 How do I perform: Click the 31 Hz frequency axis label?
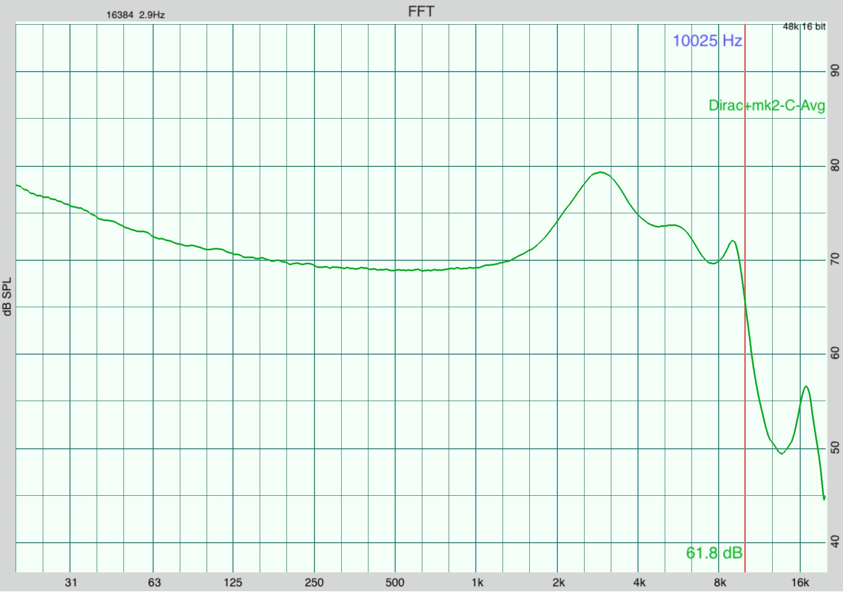71,583
